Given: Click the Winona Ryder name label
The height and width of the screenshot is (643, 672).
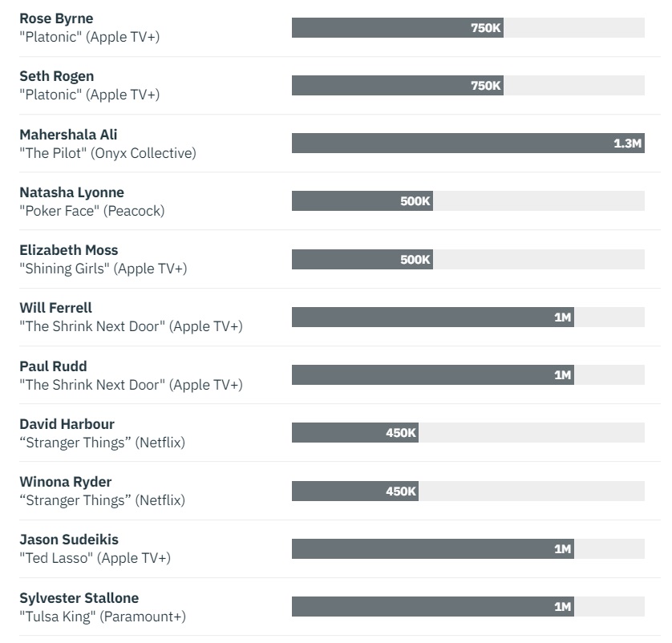Looking at the screenshot, I should 66,482.
